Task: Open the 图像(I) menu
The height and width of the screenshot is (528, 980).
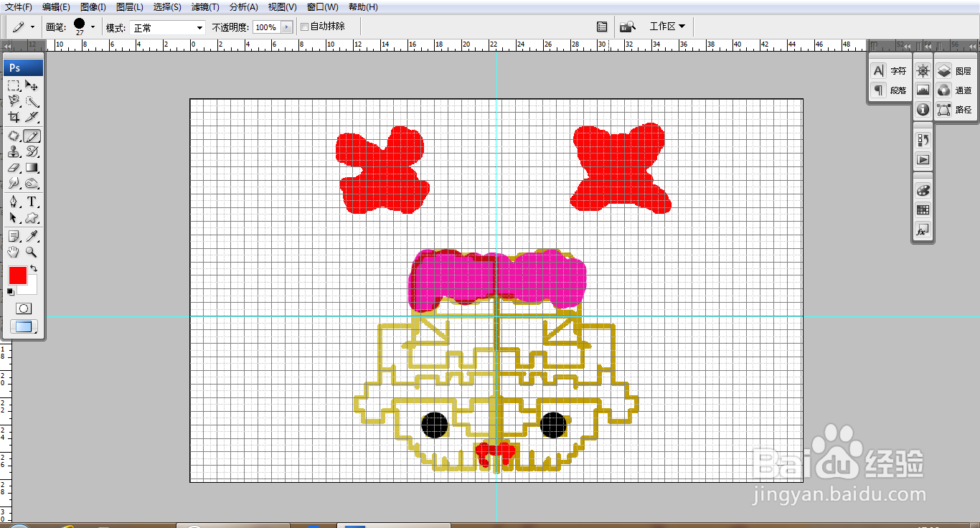Action: [93, 7]
